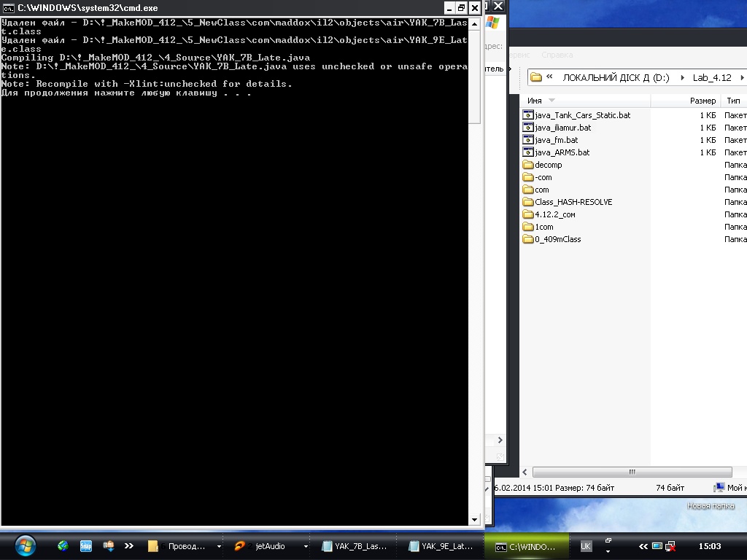Viewport: 747px width, 560px height.
Task: Select the folder name Class_HASH-RESOLVE
Action: pyautogui.click(x=573, y=202)
